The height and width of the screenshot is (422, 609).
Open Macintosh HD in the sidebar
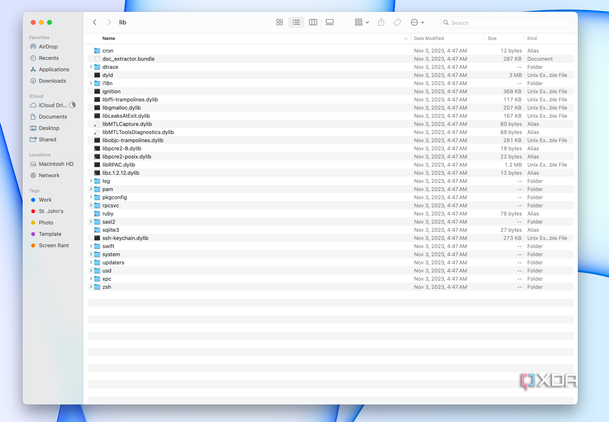(x=56, y=164)
